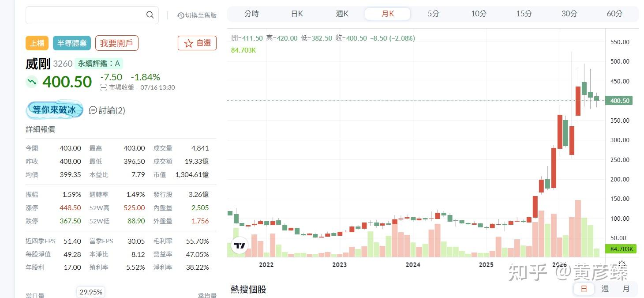Image resolution: width=644 pixels, height=298 pixels.
Task: Click the 2025 marker on time axis
Action: (x=486, y=265)
